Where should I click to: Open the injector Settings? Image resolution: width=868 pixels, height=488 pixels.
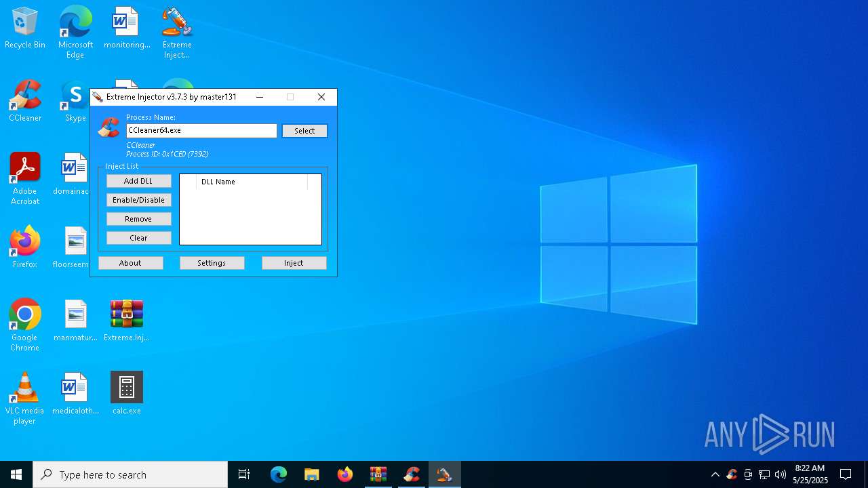[x=212, y=263]
